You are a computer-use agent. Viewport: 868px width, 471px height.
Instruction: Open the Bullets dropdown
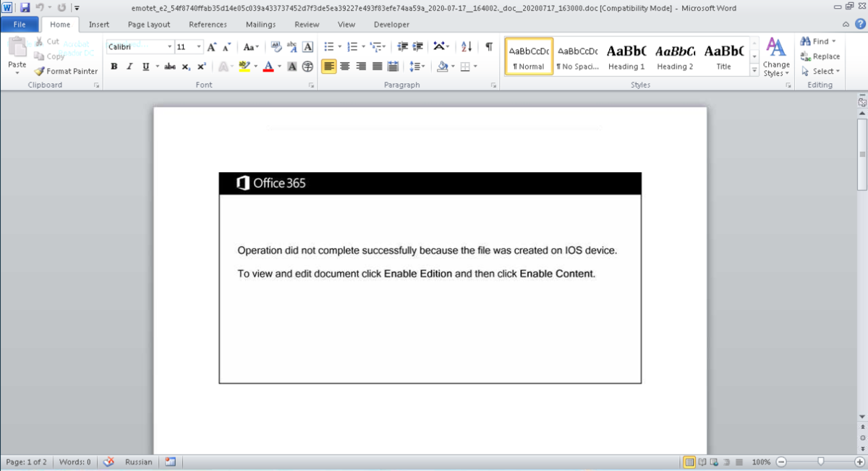[340, 47]
